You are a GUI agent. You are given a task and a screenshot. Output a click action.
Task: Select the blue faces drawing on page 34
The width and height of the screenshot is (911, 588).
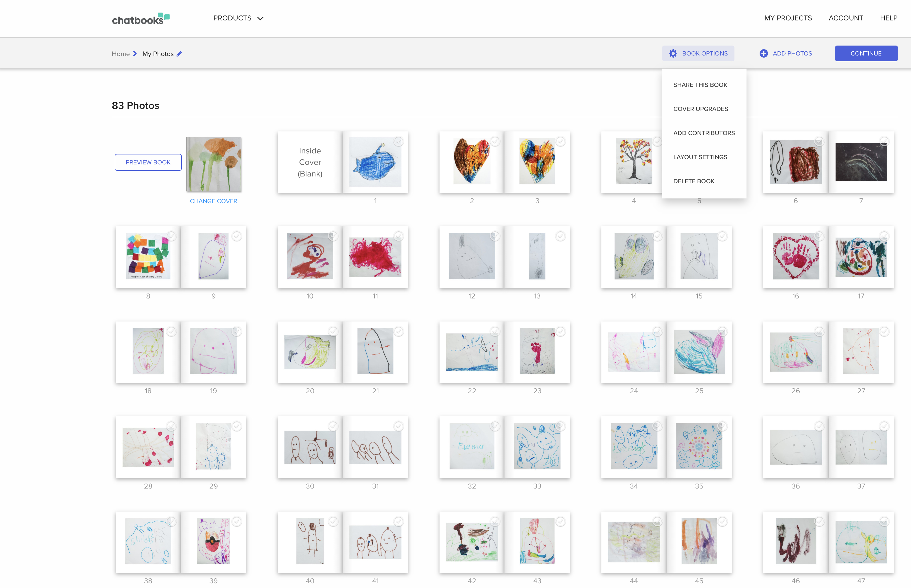634,446
